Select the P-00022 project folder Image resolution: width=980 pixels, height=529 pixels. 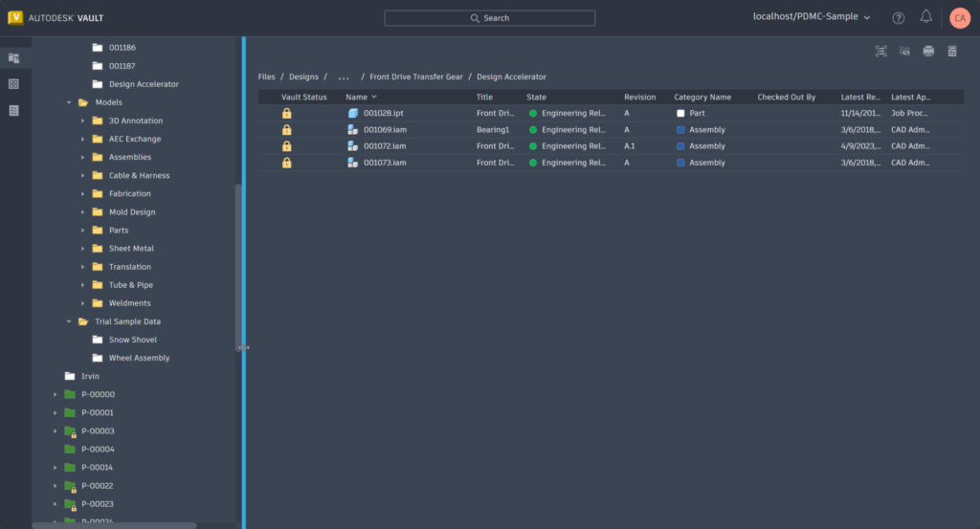(x=98, y=486)
